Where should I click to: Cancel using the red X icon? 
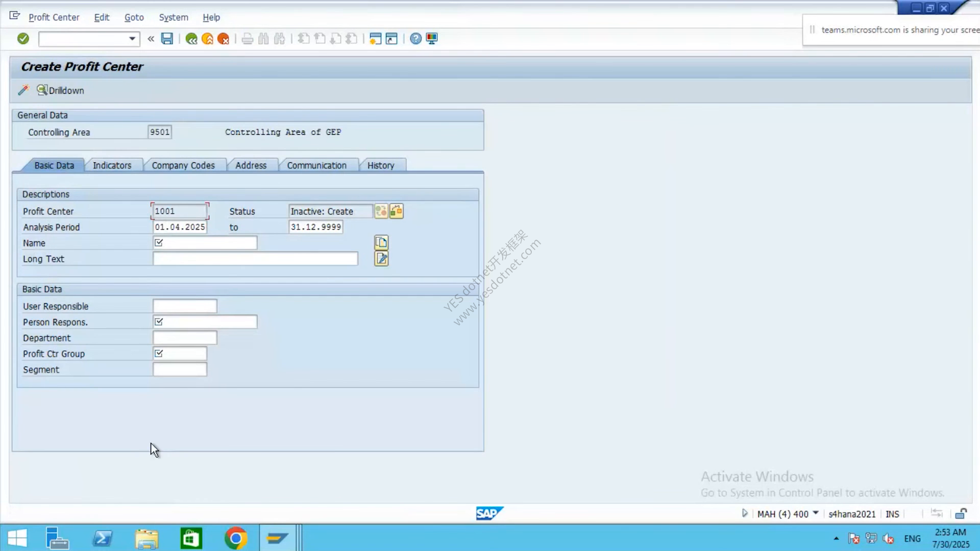[x=223, y=39]
